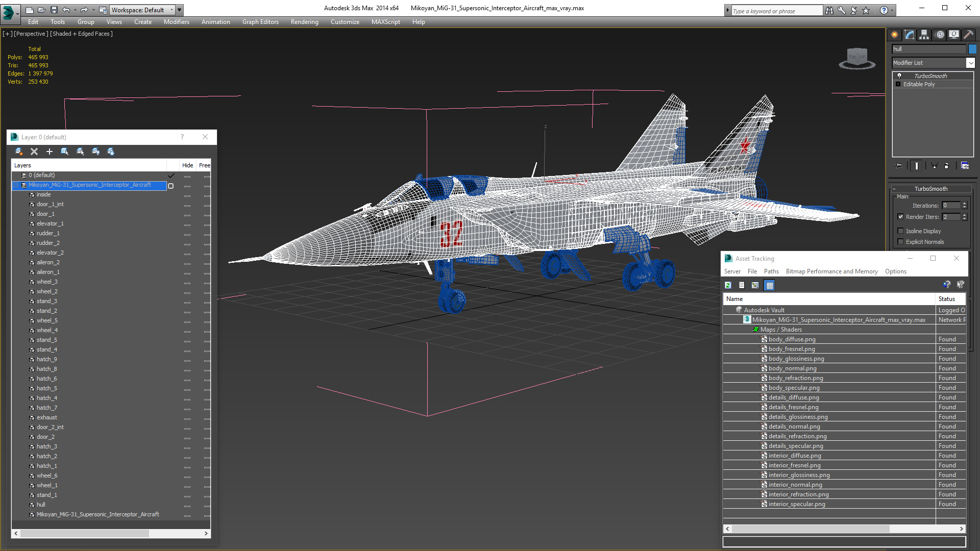Click the blue object color swatch
The height and width of the screenshot is (551, 980).
point(972,49)
